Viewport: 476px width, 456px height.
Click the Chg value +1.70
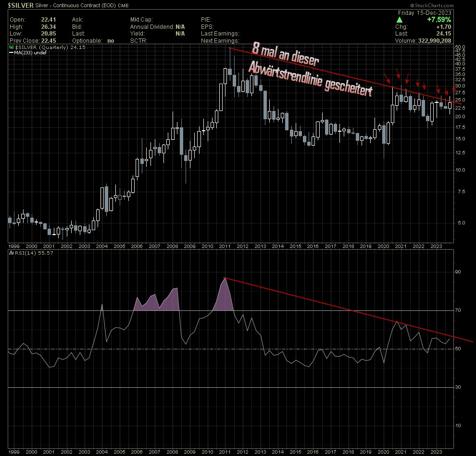(444, 27)
